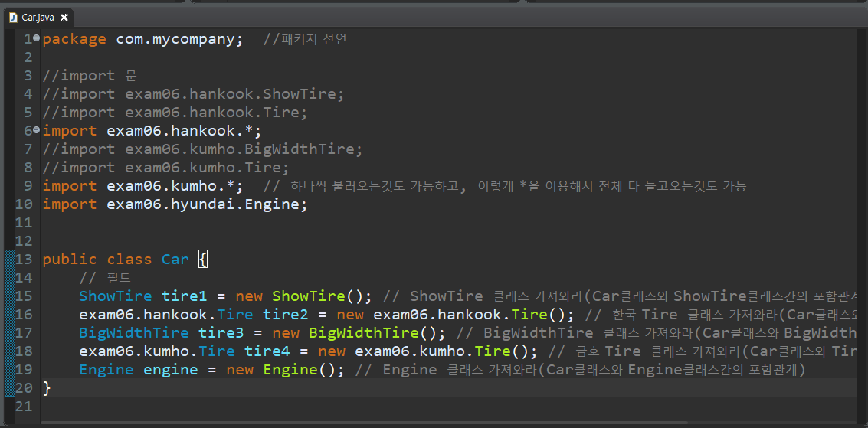Click 'exam06.hankook.*' on line 6
This screenshot has width=868, height=428.
click(x=179, y=131)
